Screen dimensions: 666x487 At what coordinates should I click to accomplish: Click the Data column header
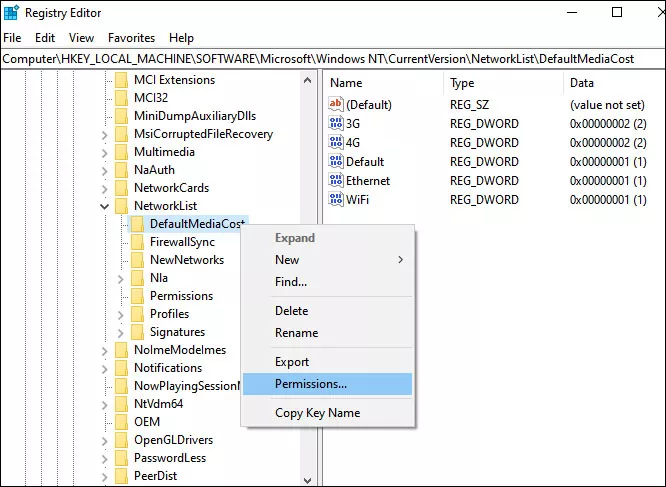click(581, 83)
